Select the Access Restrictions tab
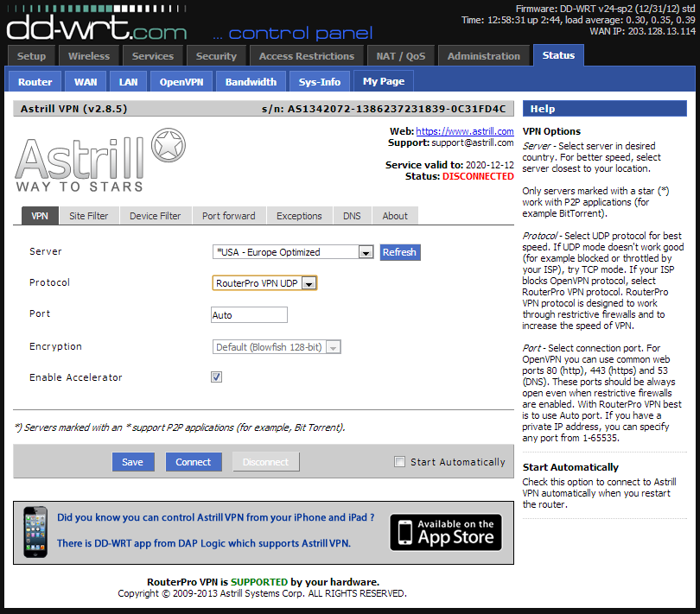700x614 pixels. [x=307, y=56]
